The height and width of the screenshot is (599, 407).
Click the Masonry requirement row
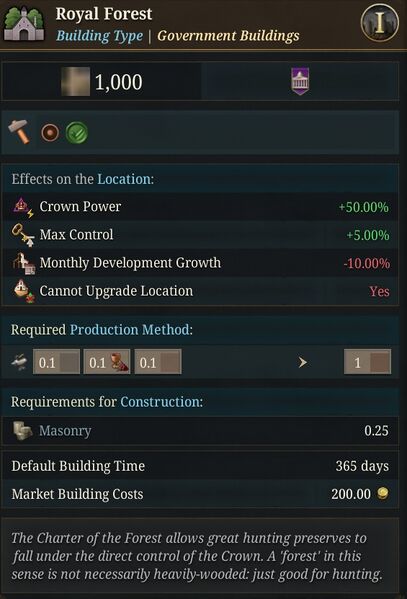[x=200, y=431]
